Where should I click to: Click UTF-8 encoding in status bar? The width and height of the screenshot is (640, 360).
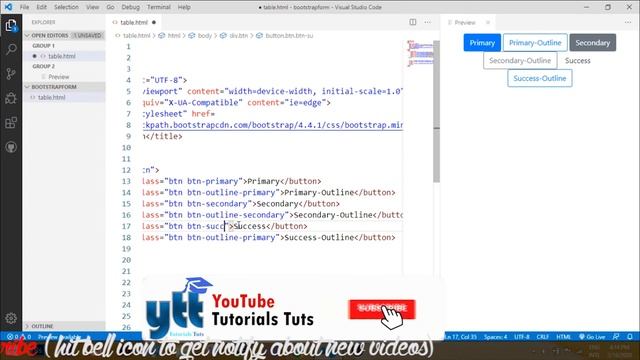[x=522, y=337]
